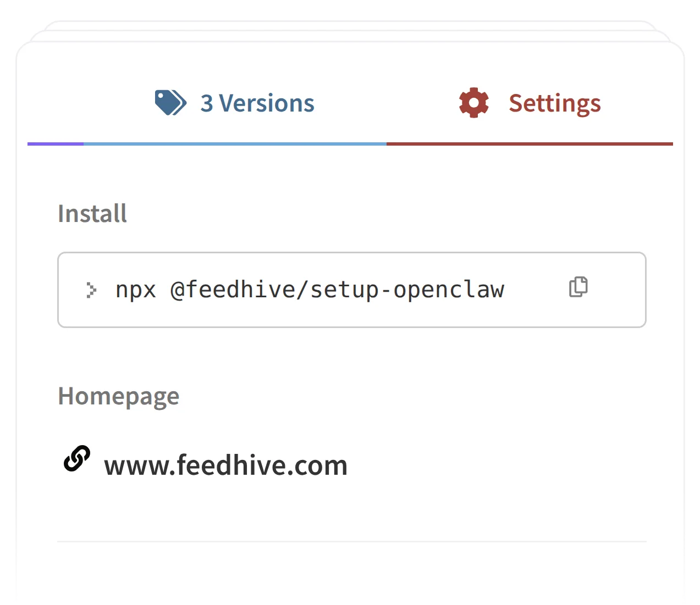This screenshot has height=605, width=700.
Task: Click the Install section heading
Action: click(92, 214)
